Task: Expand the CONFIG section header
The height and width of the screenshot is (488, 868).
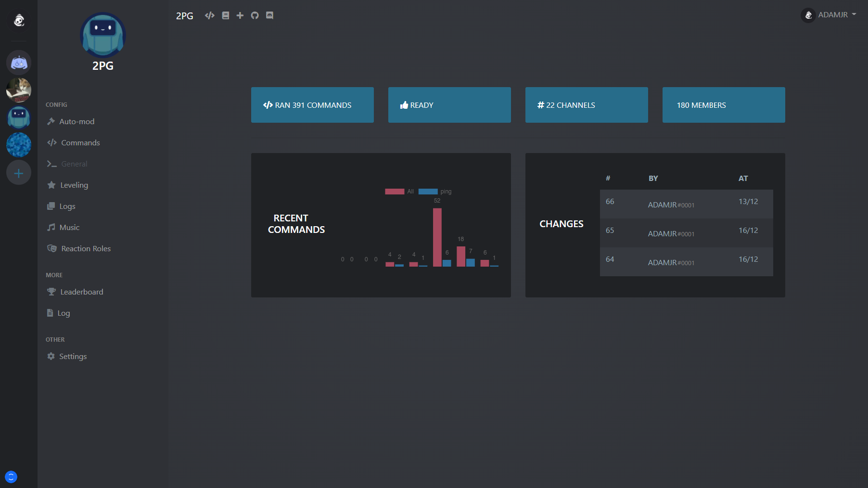Action: (56, 104)
